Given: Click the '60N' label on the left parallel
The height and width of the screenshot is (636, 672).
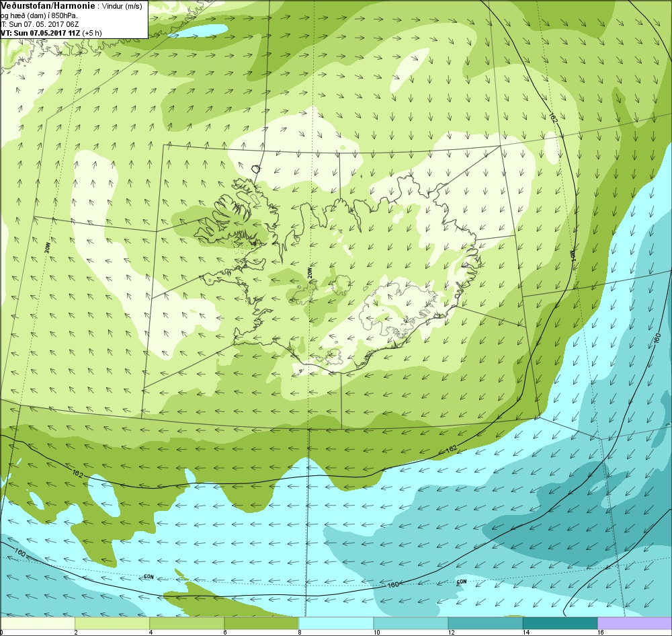Looking at the screenshot, I should pyautogui.click(x=149, y=577).
